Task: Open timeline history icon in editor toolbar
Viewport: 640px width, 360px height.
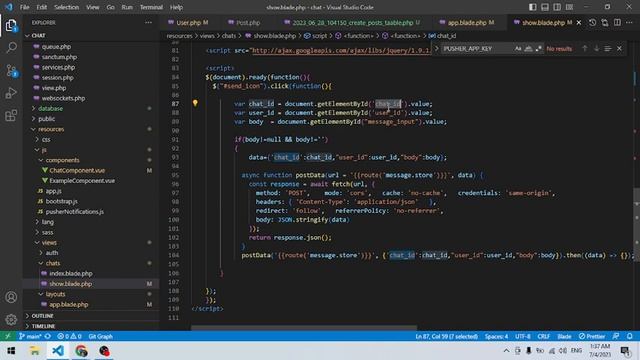Action: (592, 23)
